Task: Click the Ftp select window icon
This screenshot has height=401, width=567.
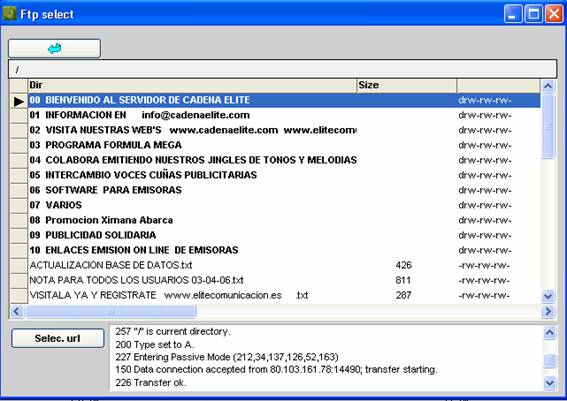Action: point(9,14)
